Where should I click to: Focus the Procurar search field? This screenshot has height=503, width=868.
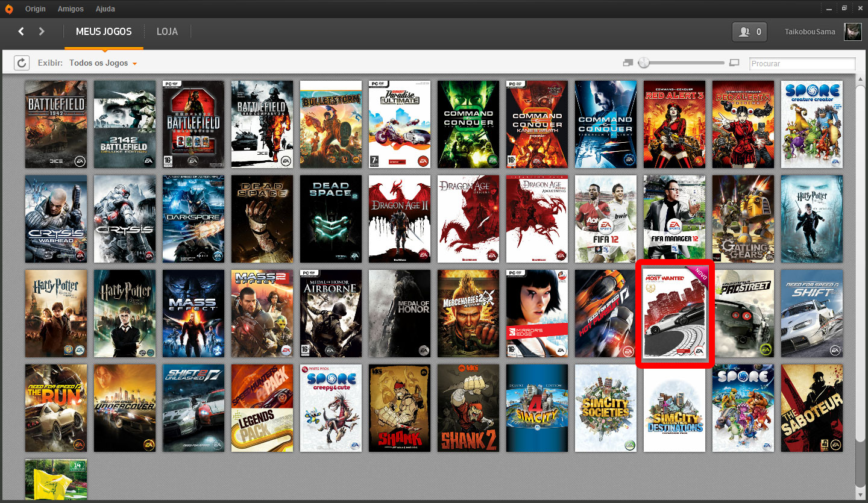[802, 63]
